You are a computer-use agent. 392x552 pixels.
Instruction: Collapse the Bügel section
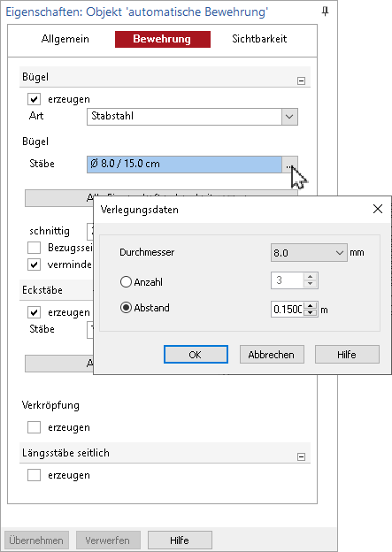click(x=301, y=81)
